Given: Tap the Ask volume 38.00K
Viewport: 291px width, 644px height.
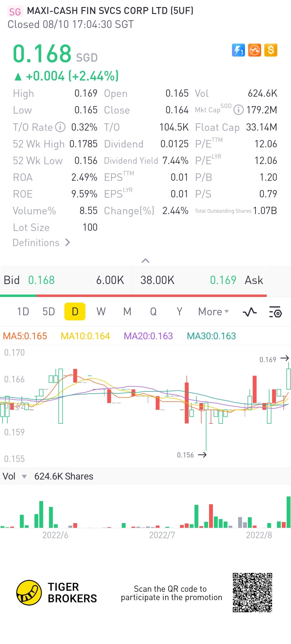Looking at the screenshot, I should pyautogui.click(x=157, y=280).
